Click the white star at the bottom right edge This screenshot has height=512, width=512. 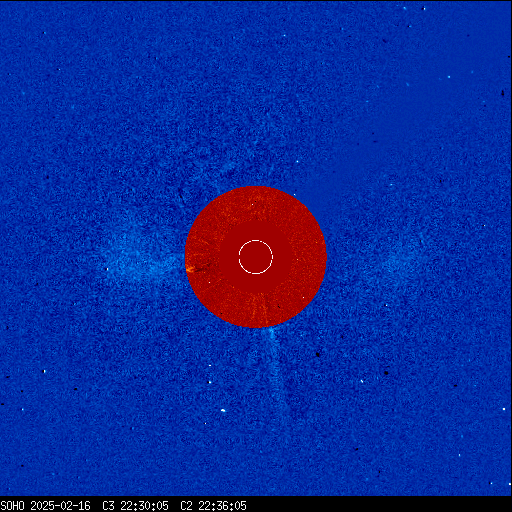(504, 409)
